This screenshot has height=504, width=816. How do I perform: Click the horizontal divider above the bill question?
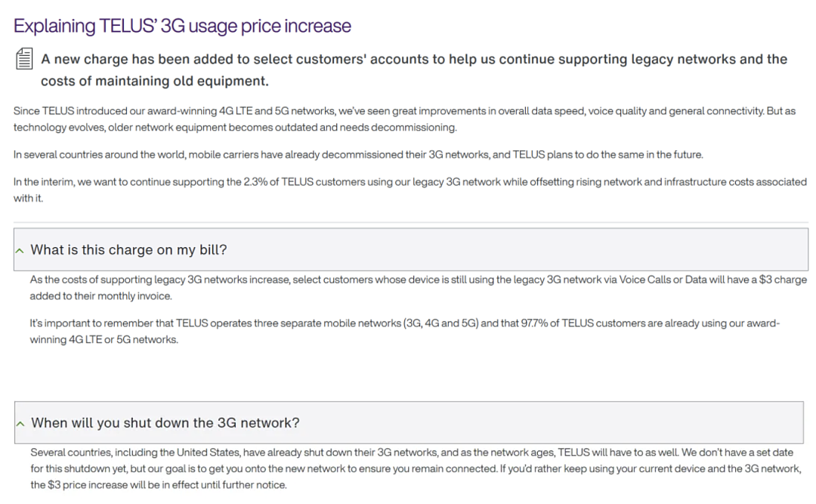[x=411, y=222]
